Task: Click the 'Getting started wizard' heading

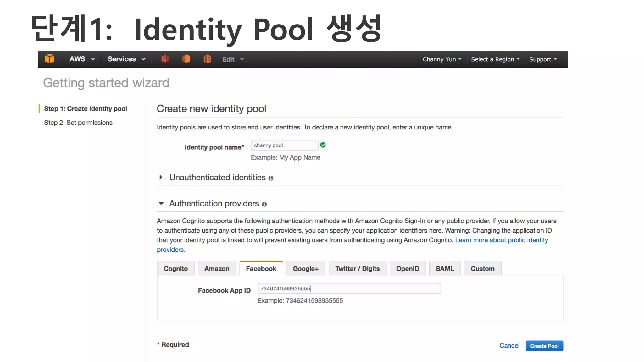Action: pyautogui.click(x=106, y=83)
